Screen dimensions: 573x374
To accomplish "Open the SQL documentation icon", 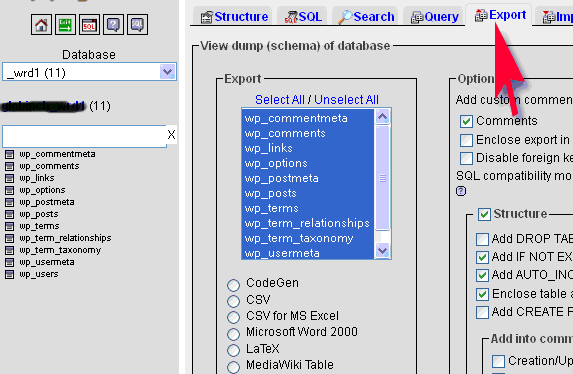I will click(137, 24).
